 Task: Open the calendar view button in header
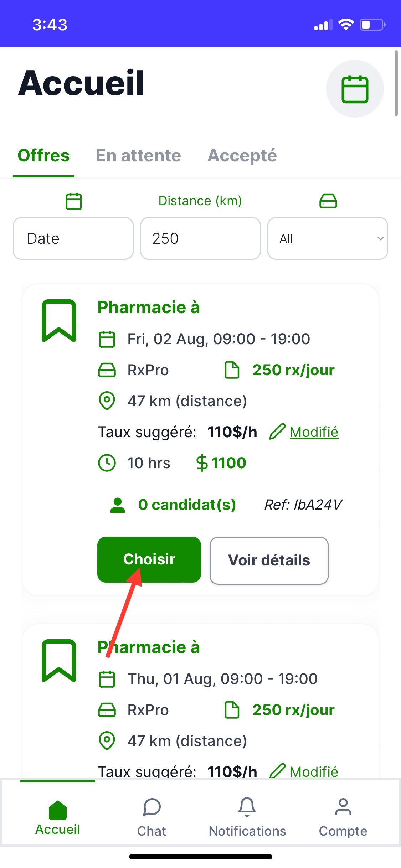pyautogui.click(x=355, y=89)
